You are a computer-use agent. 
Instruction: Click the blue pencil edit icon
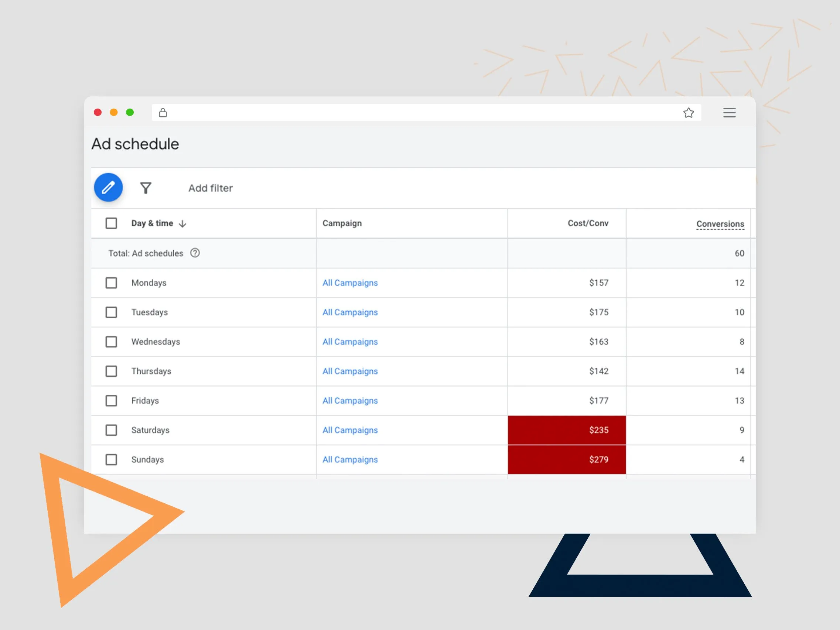108,187
